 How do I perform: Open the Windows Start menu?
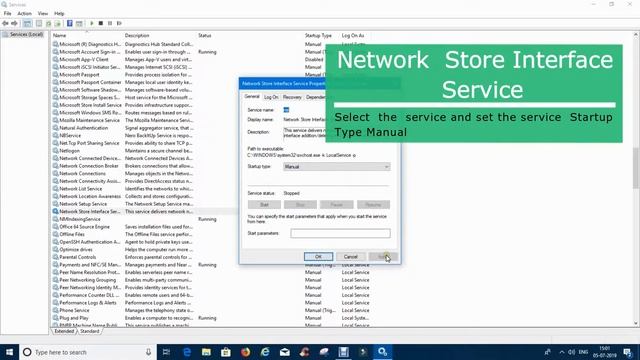9,352
